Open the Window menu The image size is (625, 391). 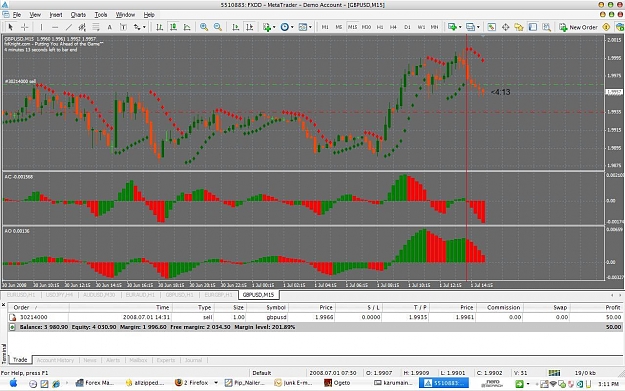[x=125, y=15]
